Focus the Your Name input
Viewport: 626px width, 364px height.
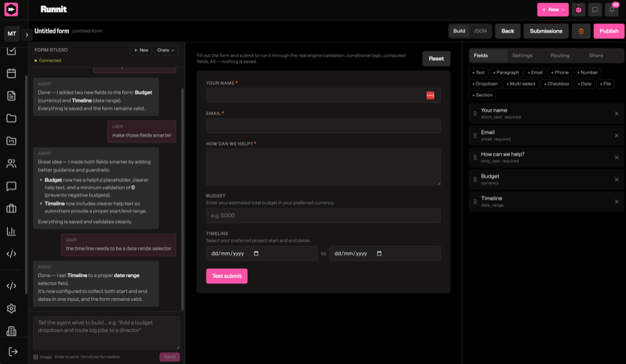coord(323,95)
